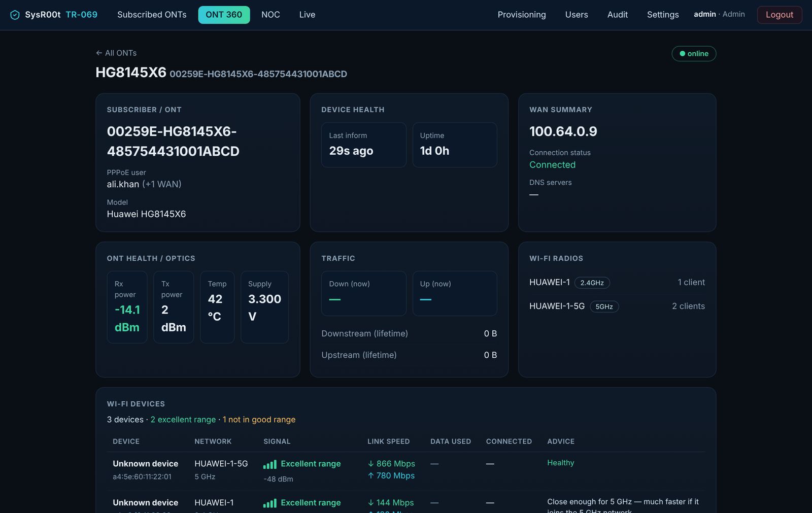Screen dimensions: 812x513
Task: Click the 2 clients count for HUAWEI-1-5G
Action: 688,306
